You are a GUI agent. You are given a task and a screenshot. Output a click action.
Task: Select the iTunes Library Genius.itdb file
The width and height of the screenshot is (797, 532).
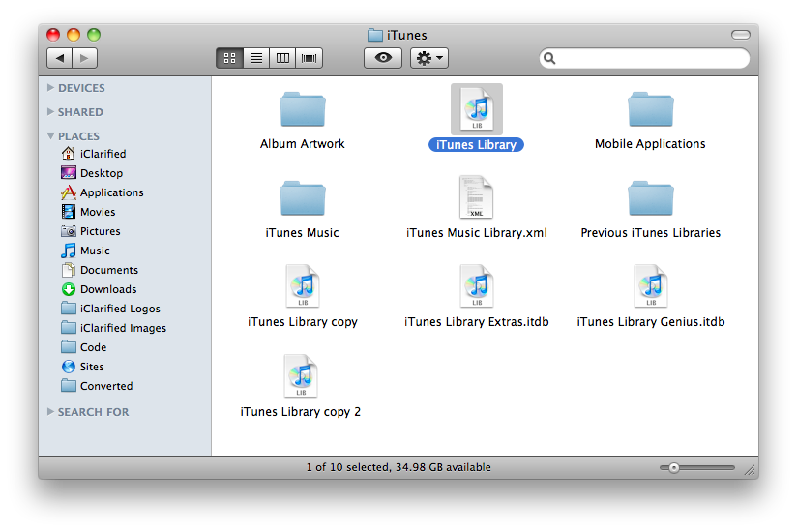[651, 287]
